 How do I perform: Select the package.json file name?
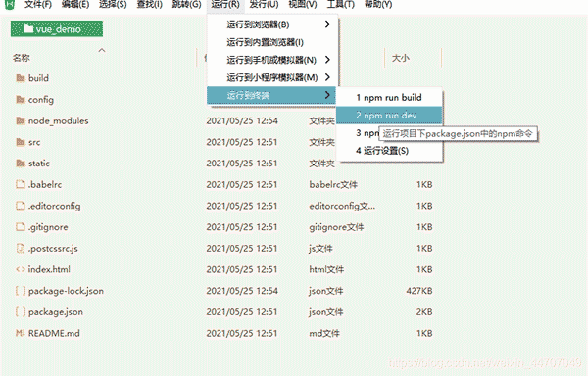click(x=56, y=312)
